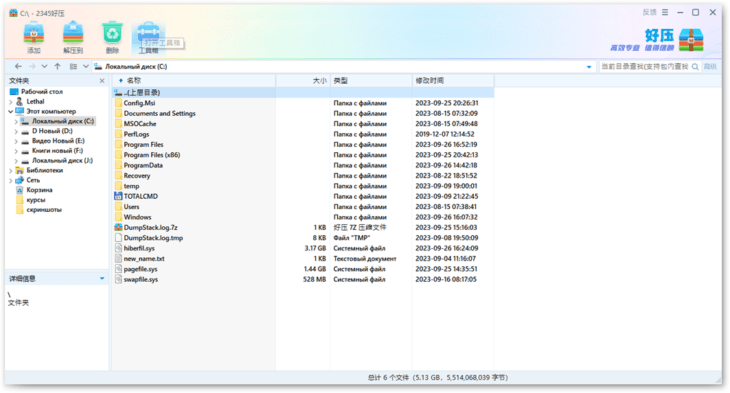This screenshot has height=393, width=730.
Task: Go forward with the right arrow
Action: [x=32, y=67]
